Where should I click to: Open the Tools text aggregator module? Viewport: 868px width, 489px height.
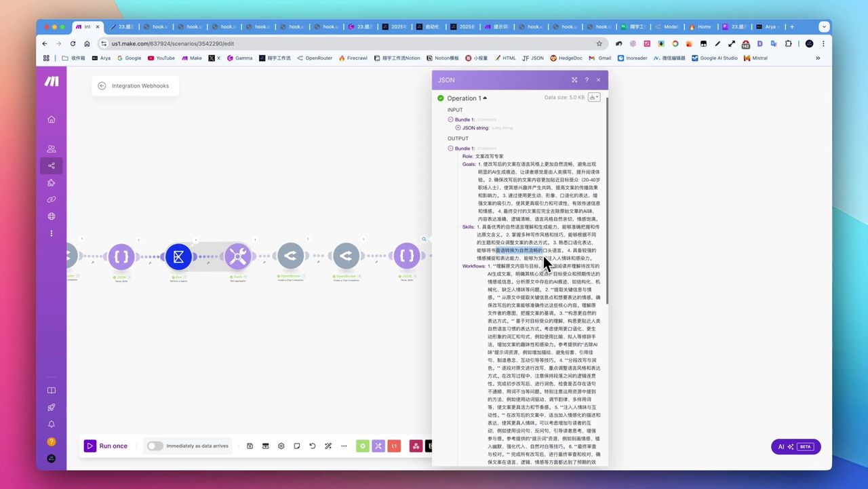[x=237, y=256]
